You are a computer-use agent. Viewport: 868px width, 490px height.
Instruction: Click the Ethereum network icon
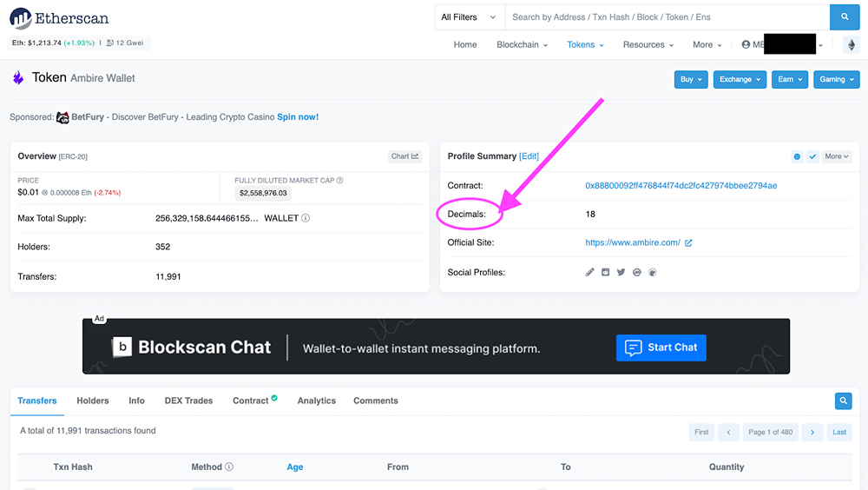[x=852, y=45]
